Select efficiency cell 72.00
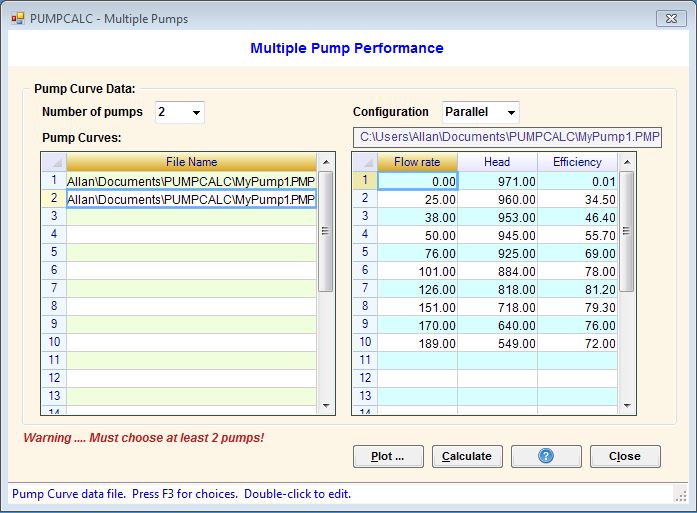This screenshot has height=513, width=697. (577, 343)
